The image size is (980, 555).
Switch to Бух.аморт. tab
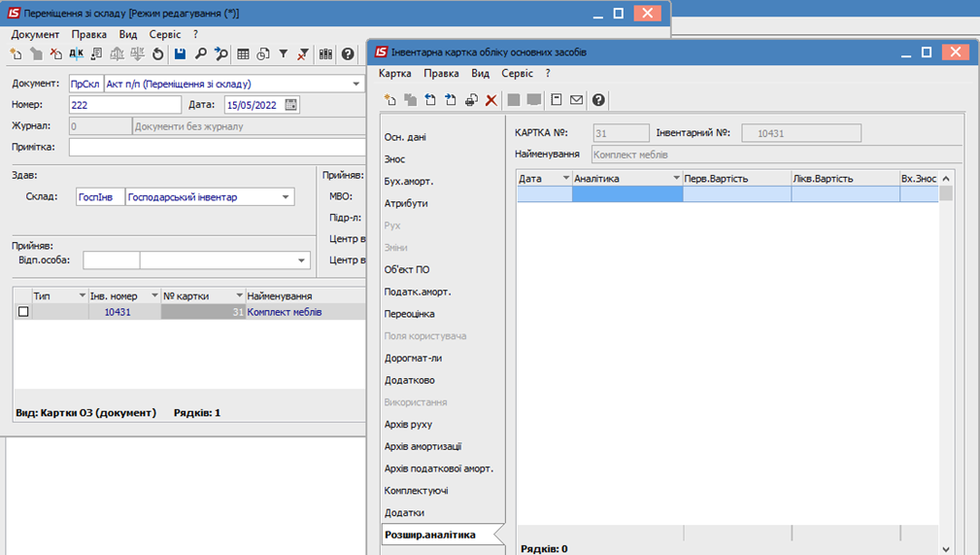[408, 182]
